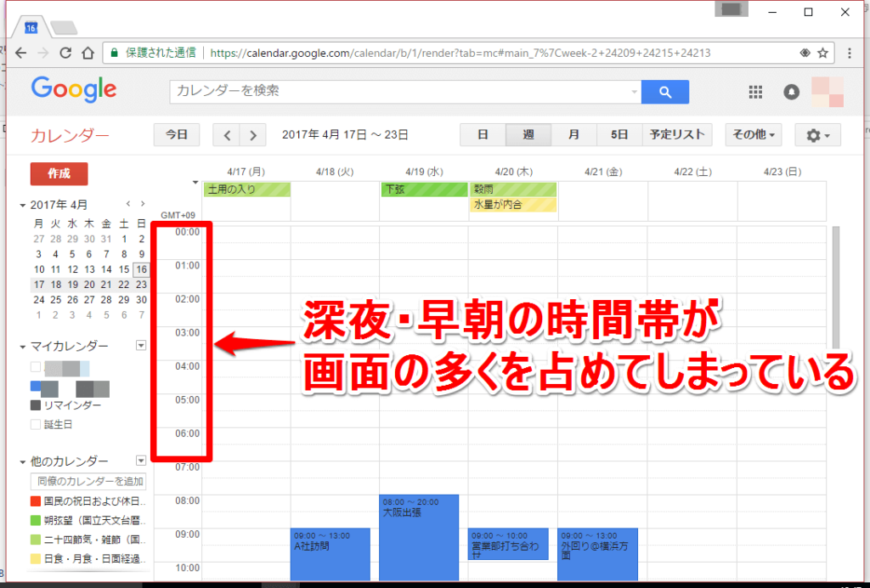Screen dimensions: 870x588
Task: Click the eye icon in address bar
Action: [x=805, y=53]
